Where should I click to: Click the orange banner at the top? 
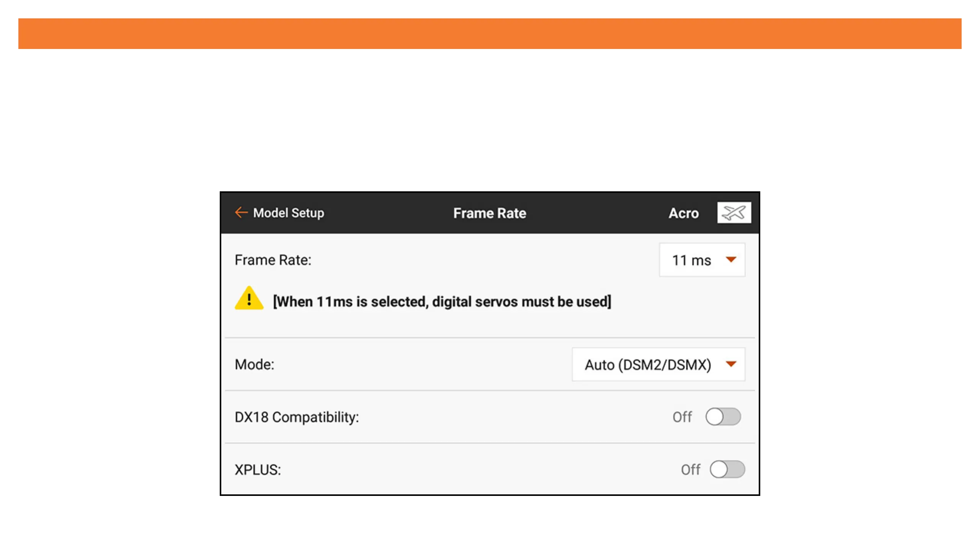pyautogui.click(x=490, y=34)
